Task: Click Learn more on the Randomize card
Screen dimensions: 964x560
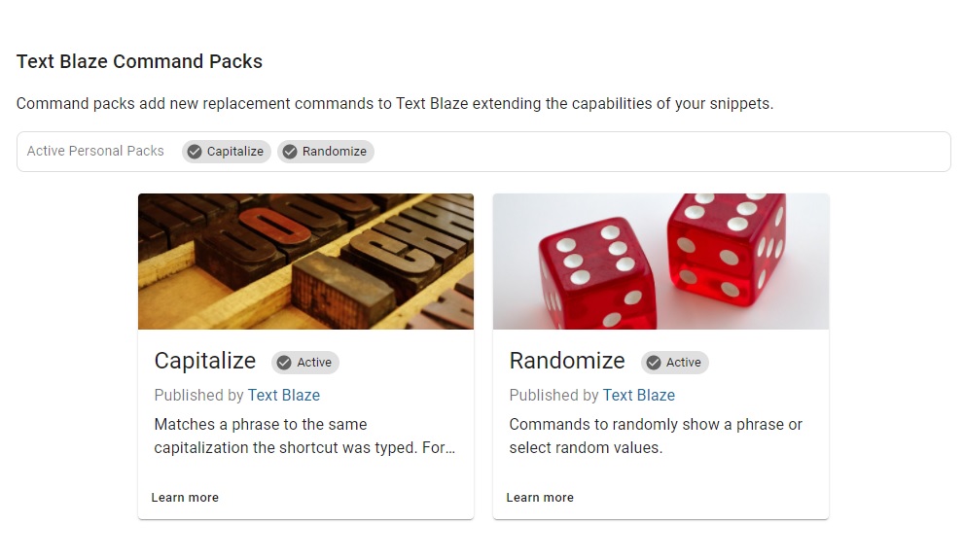Action: coord(540,498)
